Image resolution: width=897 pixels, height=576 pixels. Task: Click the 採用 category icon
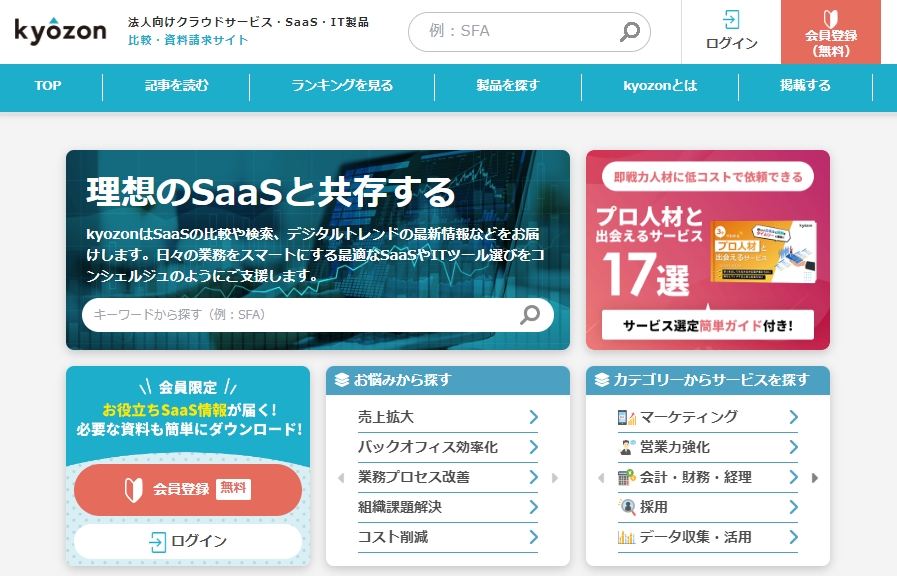click(x=626, y=507)
